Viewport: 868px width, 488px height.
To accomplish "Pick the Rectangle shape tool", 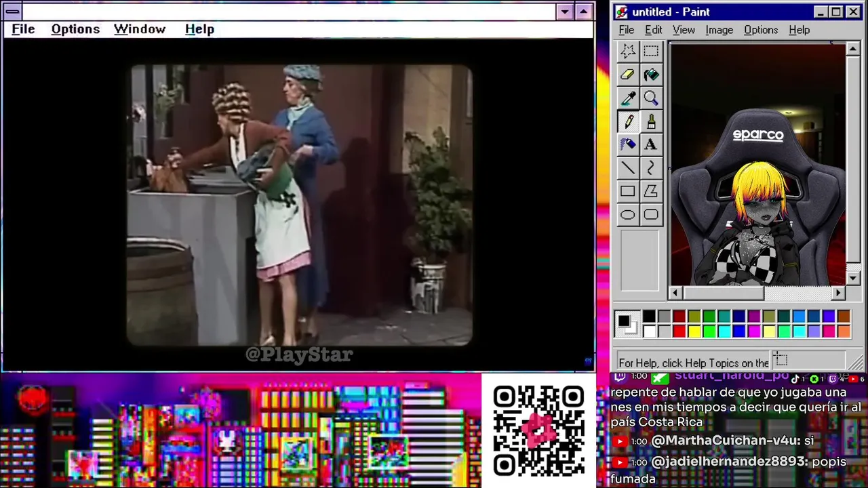I will [x=628, y=191].
